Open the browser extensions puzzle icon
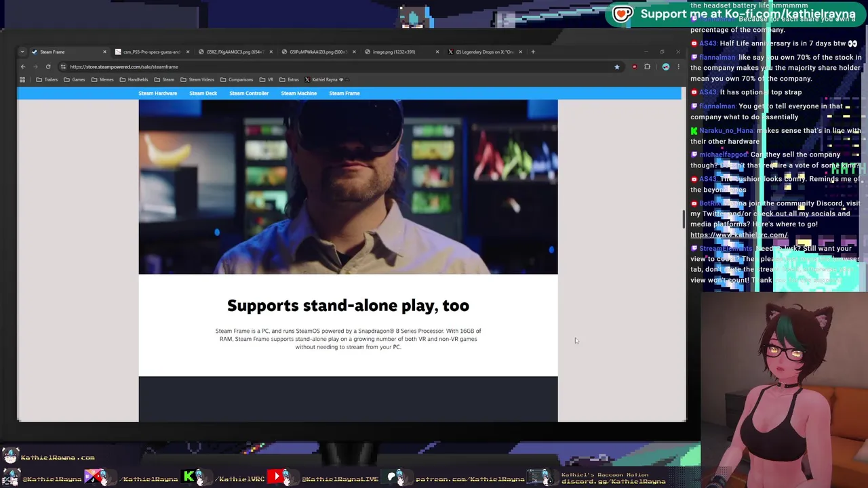 [x=647, y=66]
